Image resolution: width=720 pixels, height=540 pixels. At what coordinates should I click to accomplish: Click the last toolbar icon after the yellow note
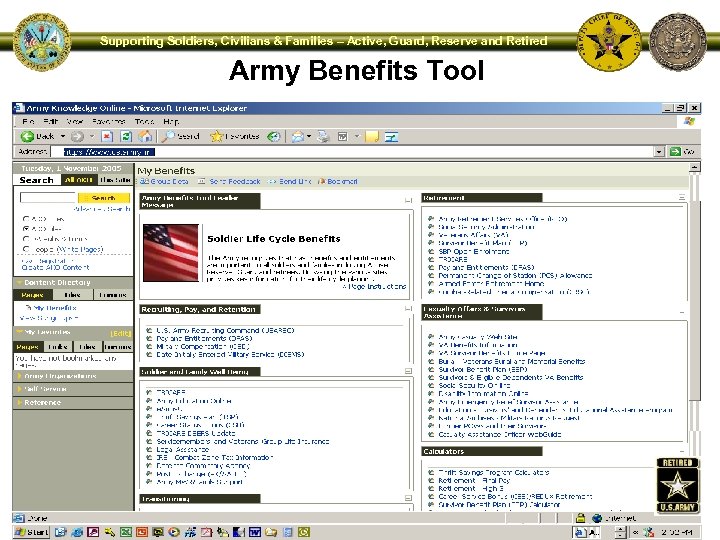pyautogui.click(x=392, y=136)
